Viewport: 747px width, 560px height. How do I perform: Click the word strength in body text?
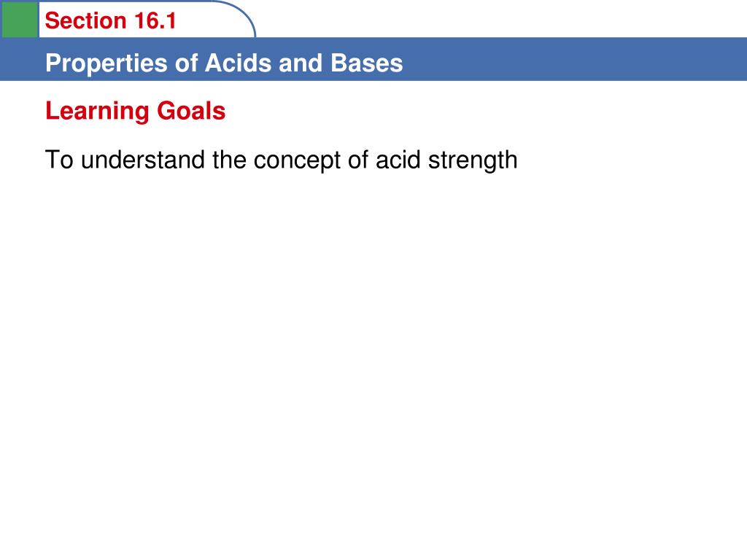click(473, 160)
